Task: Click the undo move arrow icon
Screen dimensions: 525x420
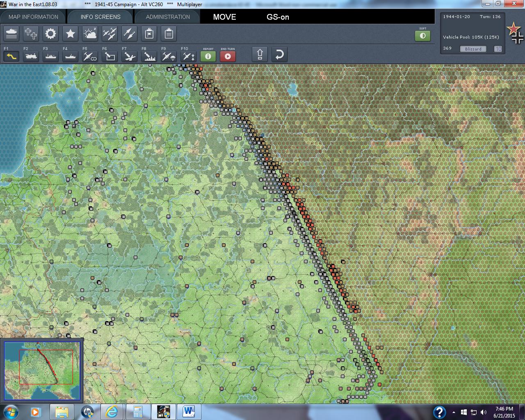Action: click(x=279, y=54)
